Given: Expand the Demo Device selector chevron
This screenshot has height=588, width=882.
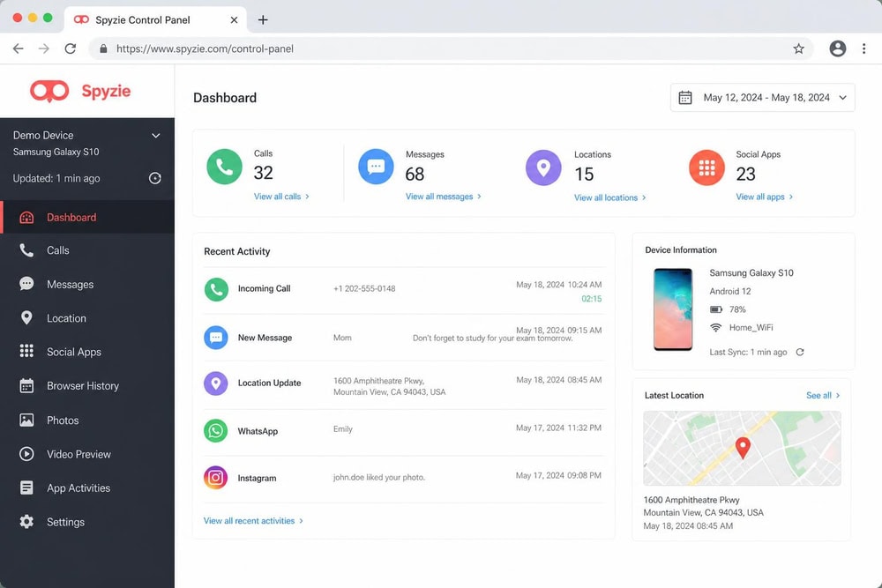Looking at the screenshot, I should (156, 136).
